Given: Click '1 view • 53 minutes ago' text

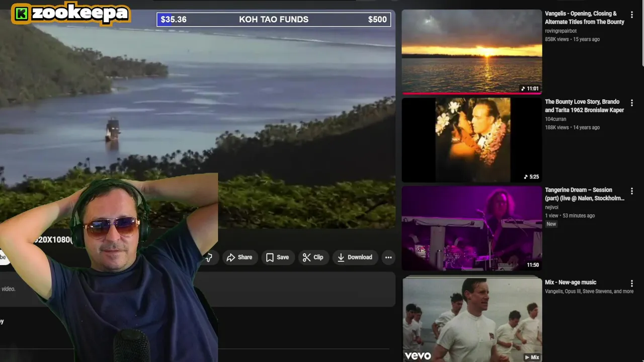Looking at the screenshot, I should click(x=570, y=216).
